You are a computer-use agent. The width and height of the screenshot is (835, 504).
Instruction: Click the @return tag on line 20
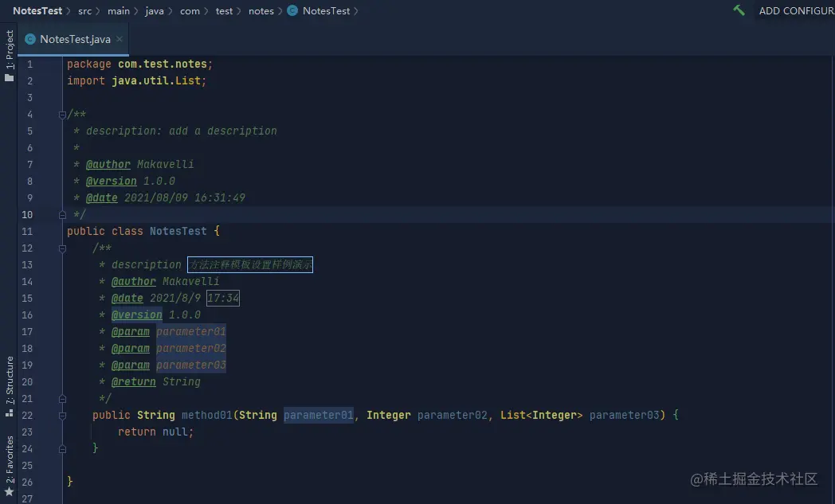134,381
